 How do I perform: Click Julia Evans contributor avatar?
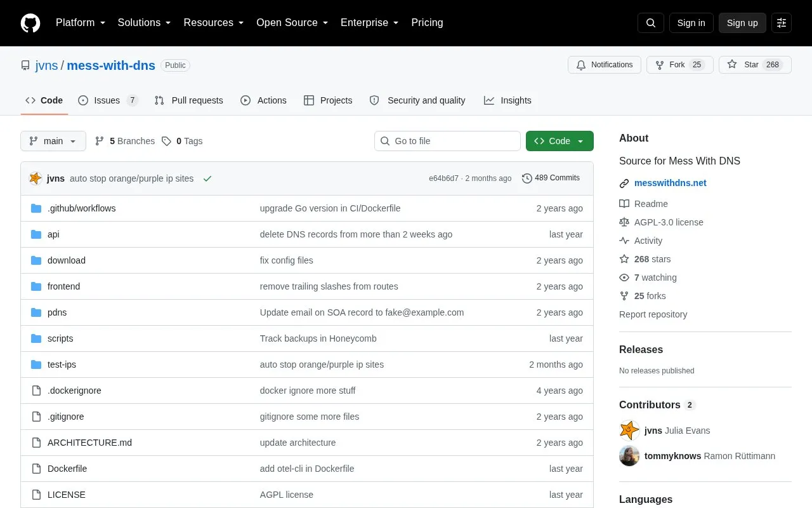tap(629, 431)
